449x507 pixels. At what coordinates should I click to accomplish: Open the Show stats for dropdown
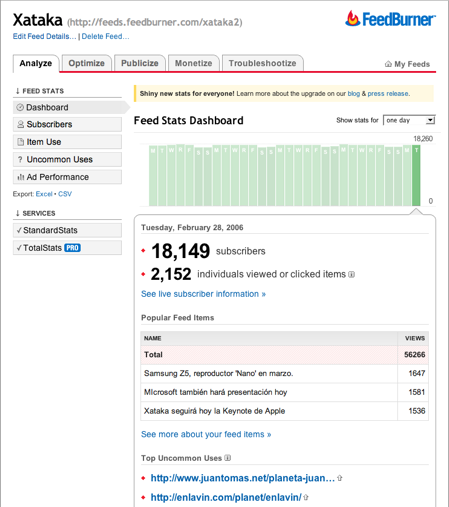(409, 120)
